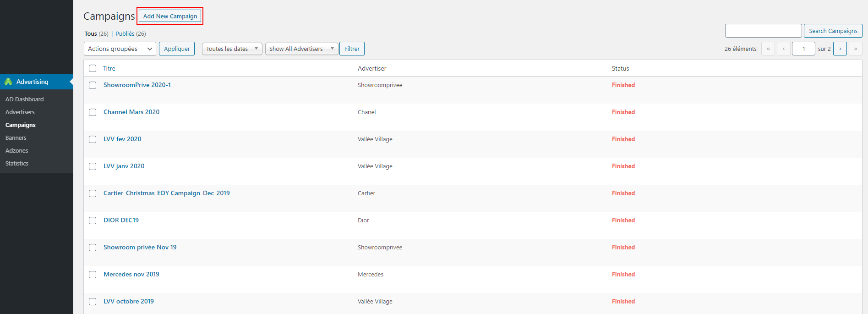Open Channel Mars 2020 campaign
This screenshot has width=868, height=314.
[131, 112]
